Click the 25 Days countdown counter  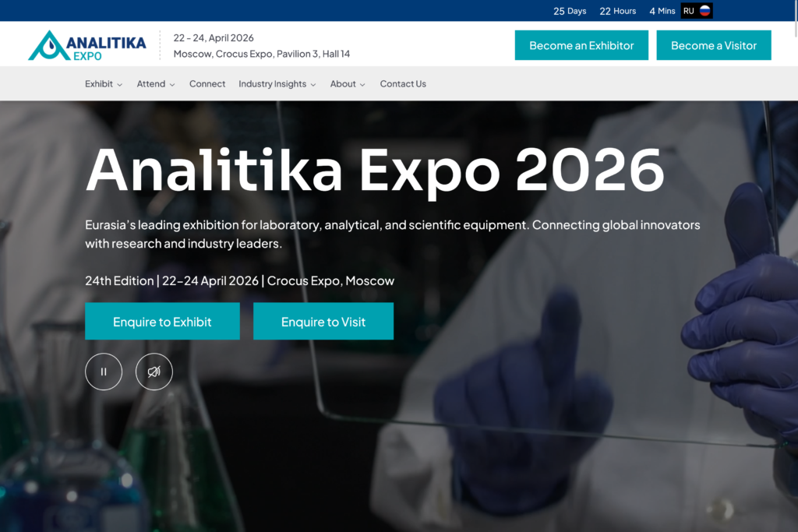coord(570,11)
